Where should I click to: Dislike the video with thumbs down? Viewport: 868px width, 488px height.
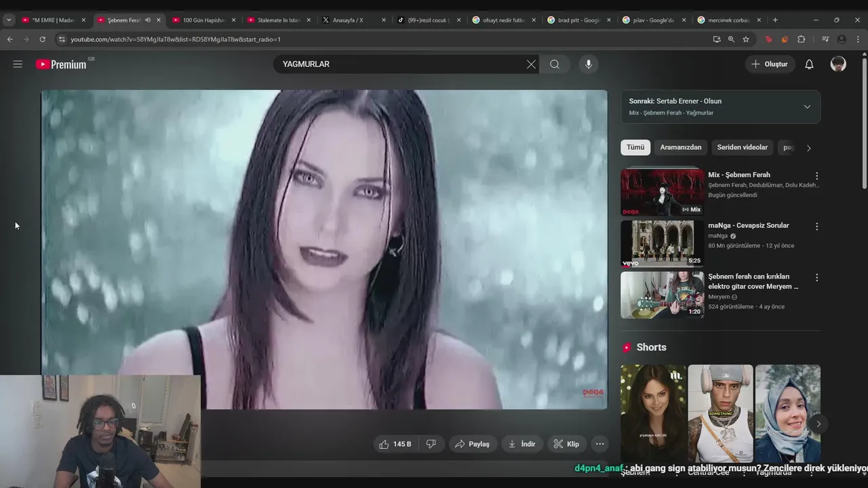pos(431,444)
